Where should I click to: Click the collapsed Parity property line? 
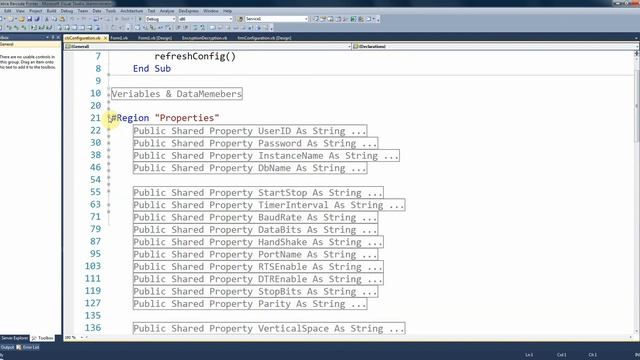250,304
